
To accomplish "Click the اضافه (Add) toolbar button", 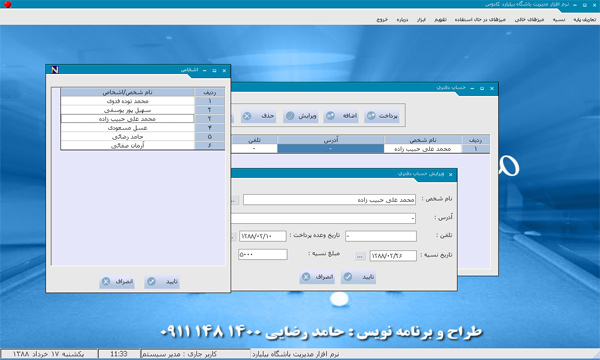I will (341, 116).
